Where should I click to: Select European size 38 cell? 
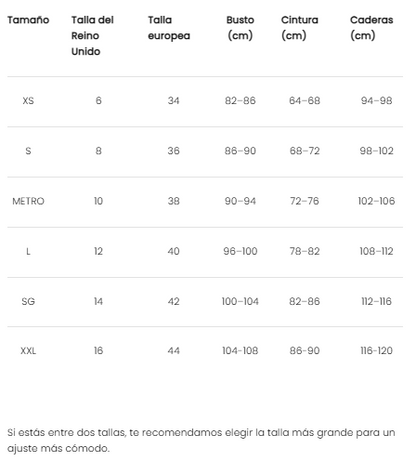[x=174, y=201]
